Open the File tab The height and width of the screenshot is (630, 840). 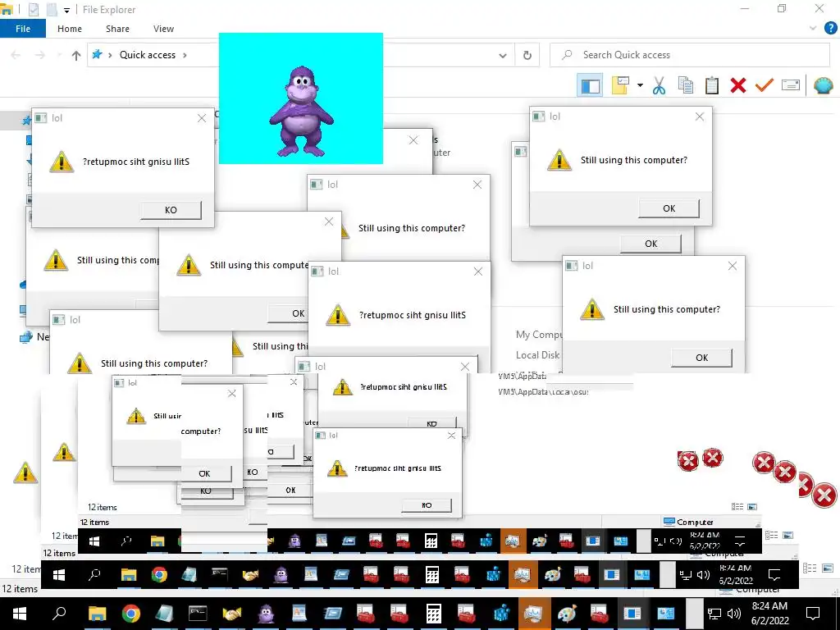tap(23, 29)
